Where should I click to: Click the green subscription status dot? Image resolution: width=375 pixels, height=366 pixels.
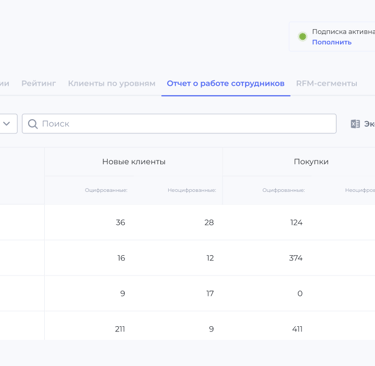coord(302,37)
